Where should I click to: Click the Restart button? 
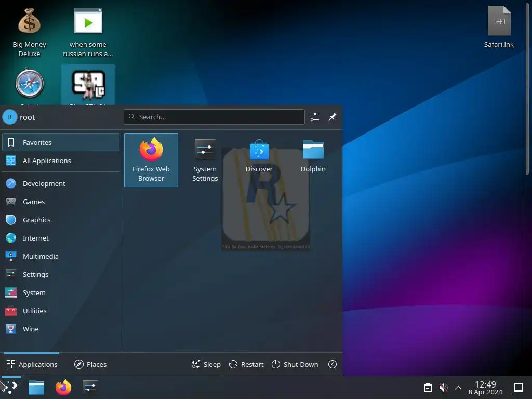point(246,364)
